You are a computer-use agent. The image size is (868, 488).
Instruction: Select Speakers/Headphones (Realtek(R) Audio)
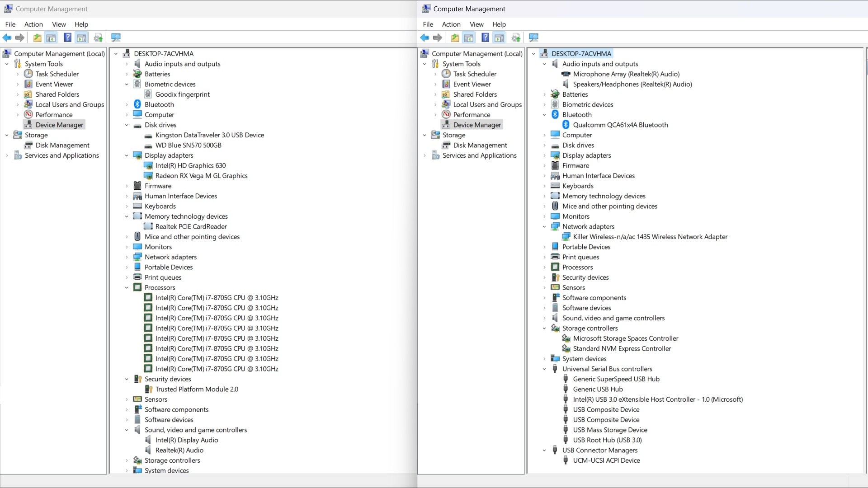(632, 84)
